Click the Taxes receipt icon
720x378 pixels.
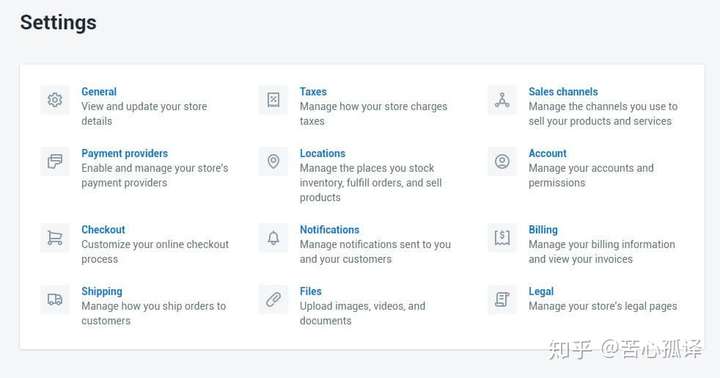273,100
